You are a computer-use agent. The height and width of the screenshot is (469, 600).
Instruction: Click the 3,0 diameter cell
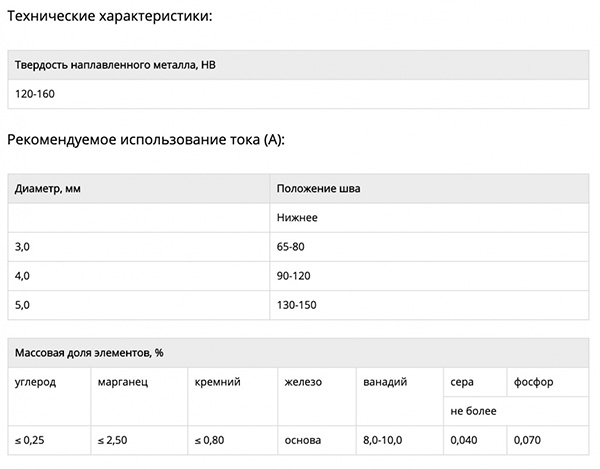point(139,247)
